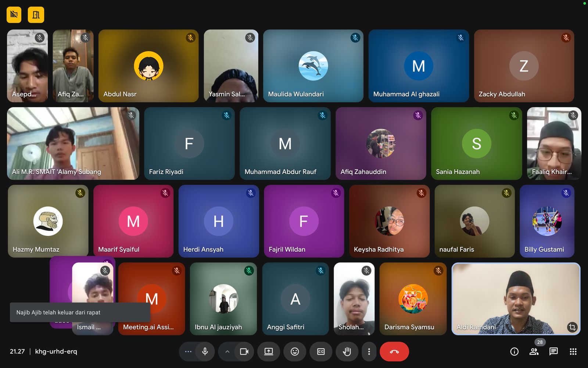Expand video settings chevron beside camera
Screen dimensions: 588x368
click(x=227, y=351)
